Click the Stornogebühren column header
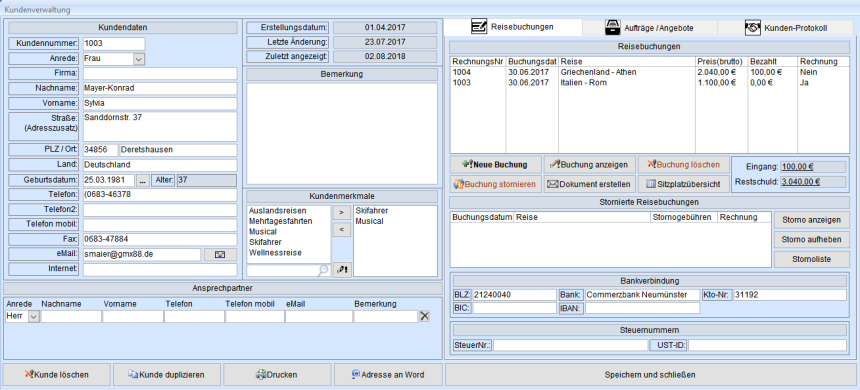The image size is (860, 390). coord(683,217)
